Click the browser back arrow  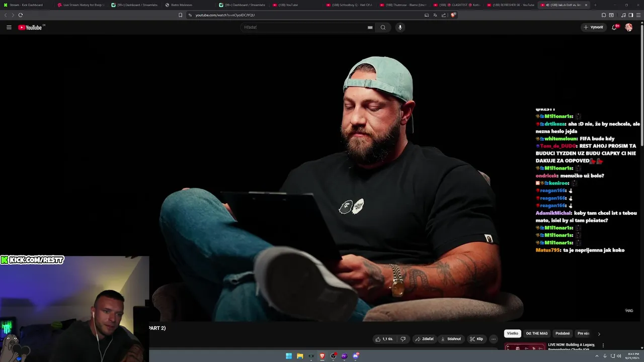[x=6, y=15]
